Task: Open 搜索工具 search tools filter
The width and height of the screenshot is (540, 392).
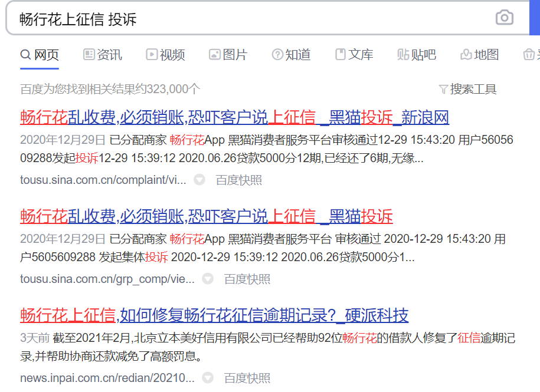Action: pyautogui.click(x=467, y=89)
